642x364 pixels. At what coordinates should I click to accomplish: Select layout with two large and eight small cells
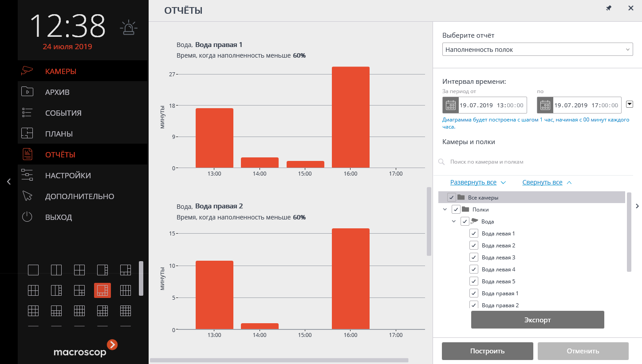point(56,311)
